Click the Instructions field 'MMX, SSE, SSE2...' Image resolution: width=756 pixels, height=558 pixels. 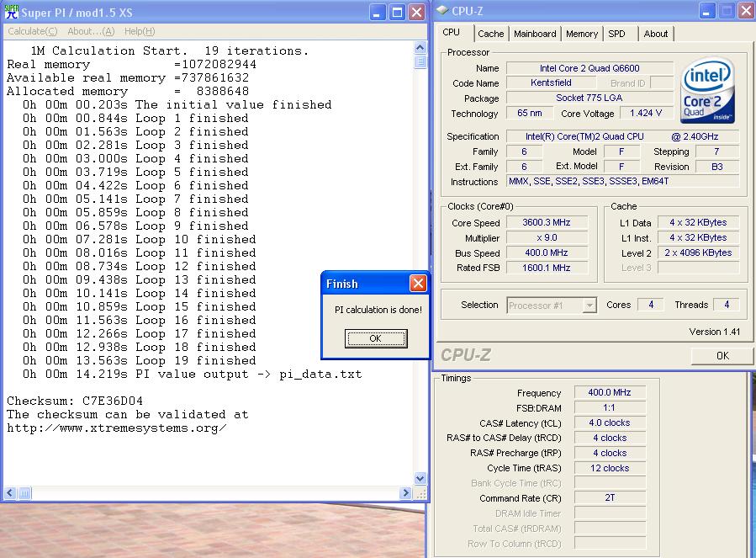pos(622,182)
